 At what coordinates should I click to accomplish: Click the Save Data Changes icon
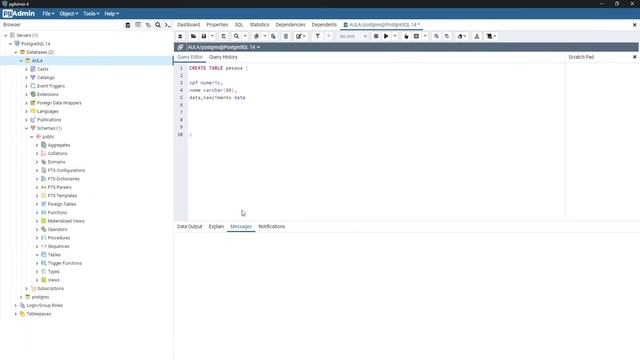223,36
